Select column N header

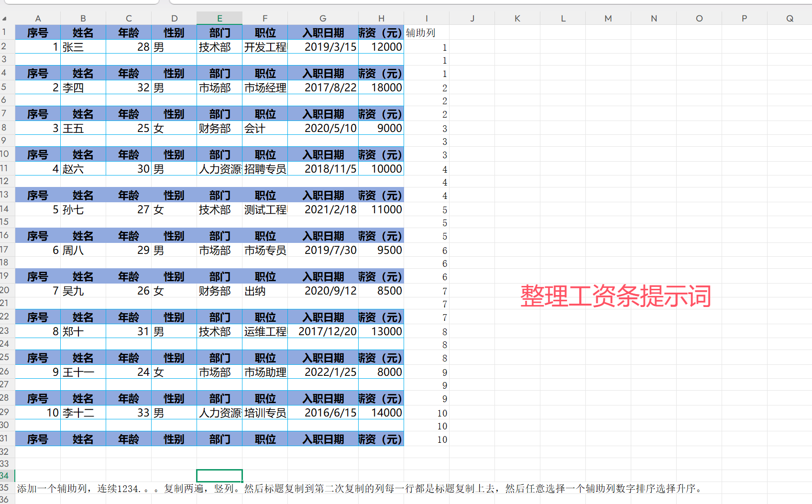point(654,18)
